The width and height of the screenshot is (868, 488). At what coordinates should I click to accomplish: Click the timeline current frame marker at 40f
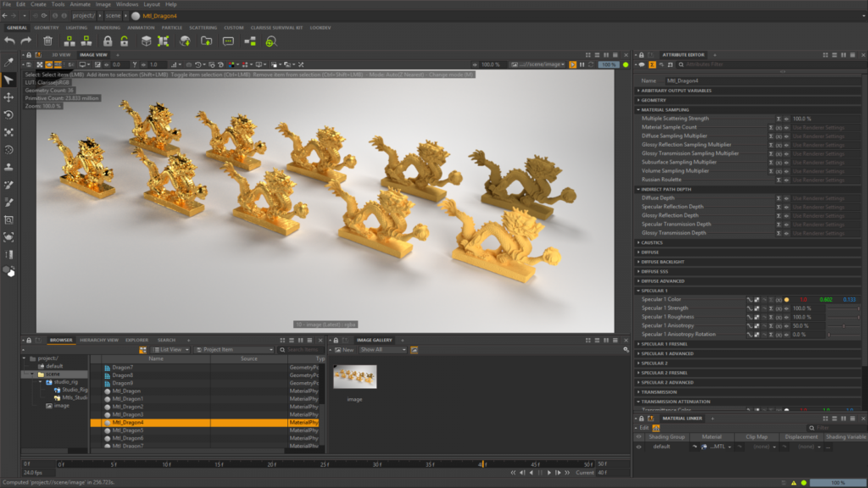[481, 464]
